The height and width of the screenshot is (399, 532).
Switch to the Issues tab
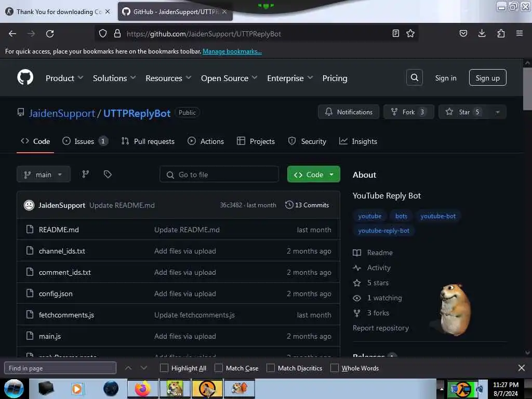pyautogui.click(x=85, y=141)
